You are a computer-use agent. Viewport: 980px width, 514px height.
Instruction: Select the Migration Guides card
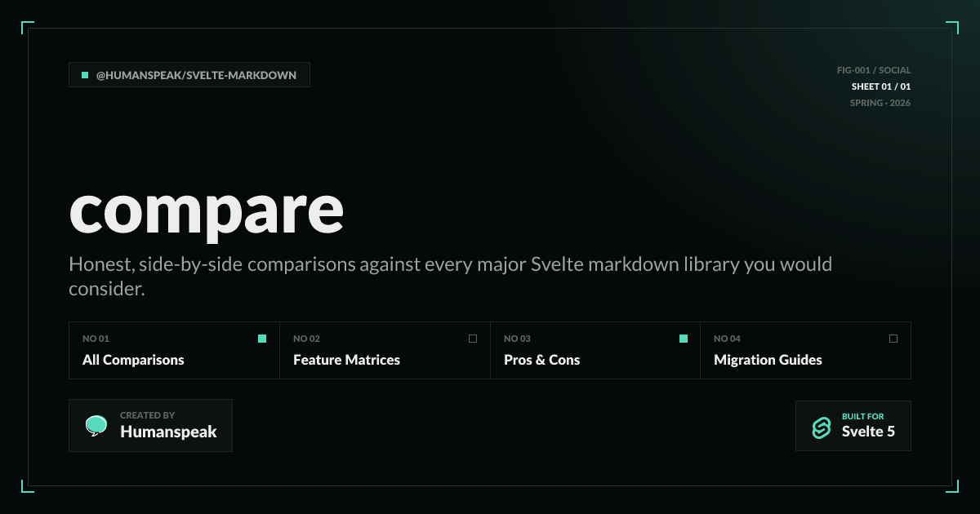[806, 350]
